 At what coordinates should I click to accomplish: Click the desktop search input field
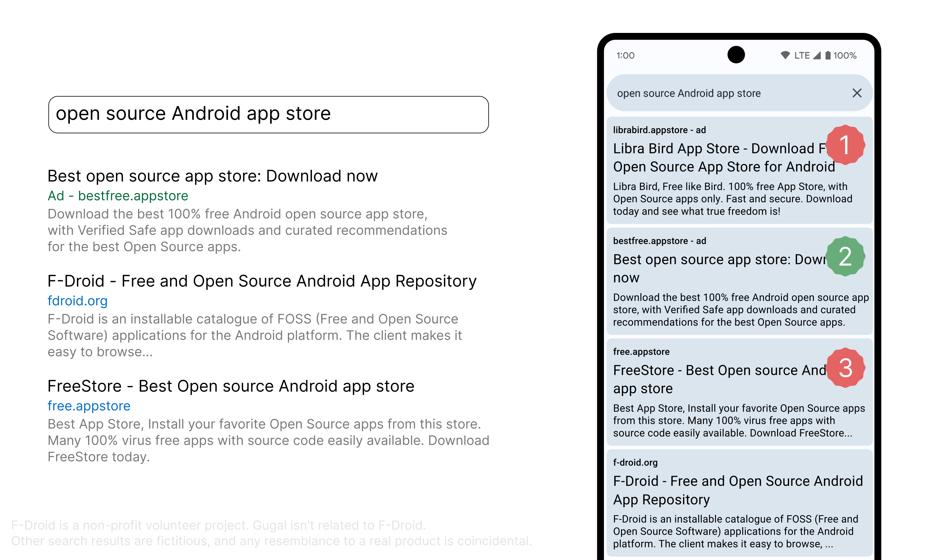point(268,114)
